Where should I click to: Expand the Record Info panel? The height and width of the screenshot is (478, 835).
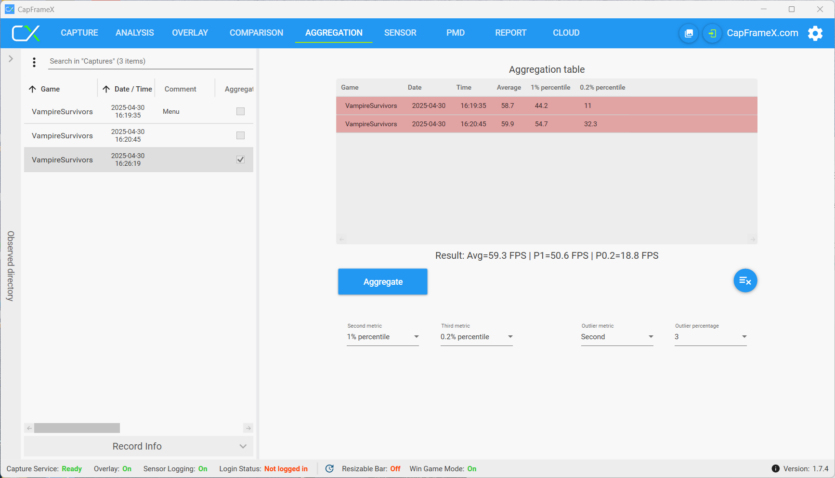click(138, 446)
